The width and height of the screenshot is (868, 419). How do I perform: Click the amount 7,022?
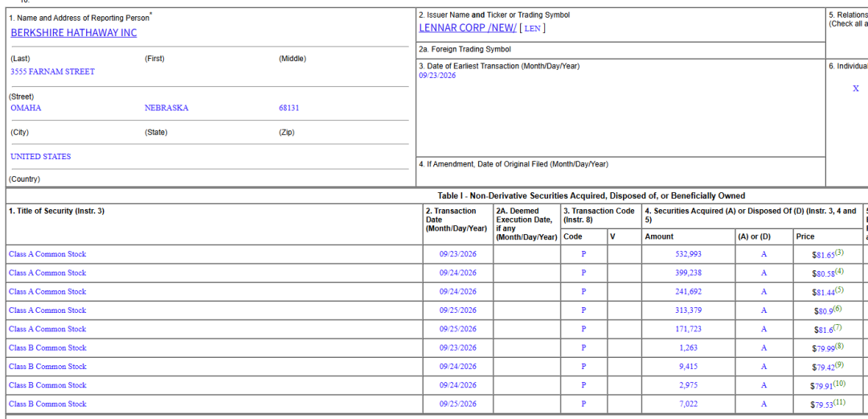click(x=688, y=404)
